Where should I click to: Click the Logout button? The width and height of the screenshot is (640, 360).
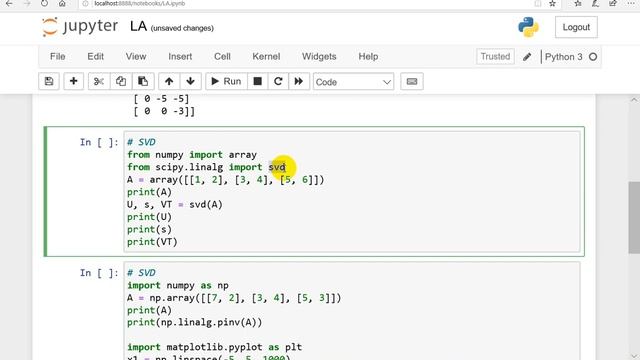[x=576, y=27]
